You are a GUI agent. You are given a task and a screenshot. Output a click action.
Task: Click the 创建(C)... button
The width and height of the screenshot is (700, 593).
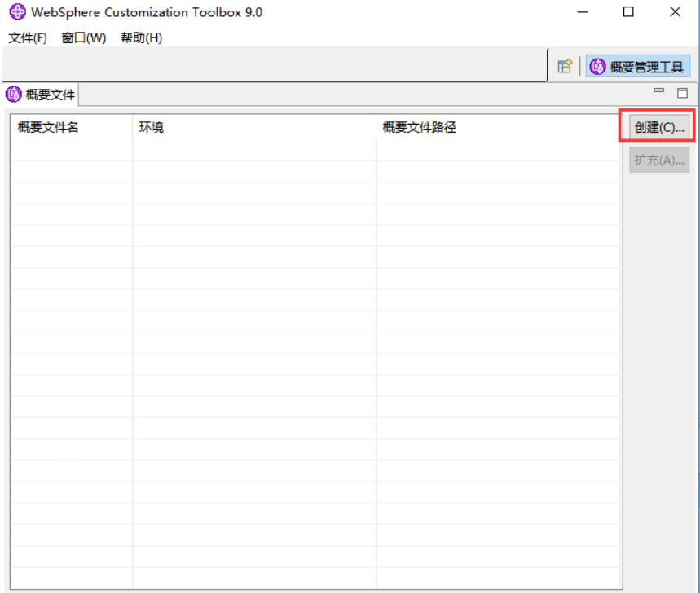coord(659,127)
